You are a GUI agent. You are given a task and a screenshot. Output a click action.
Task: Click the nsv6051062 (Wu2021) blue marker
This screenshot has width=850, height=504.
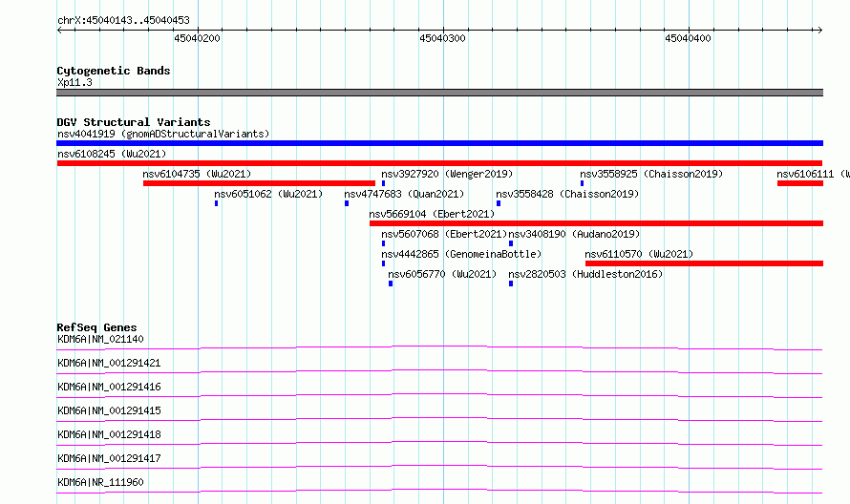pyautogui.click(x=216, y=203)
